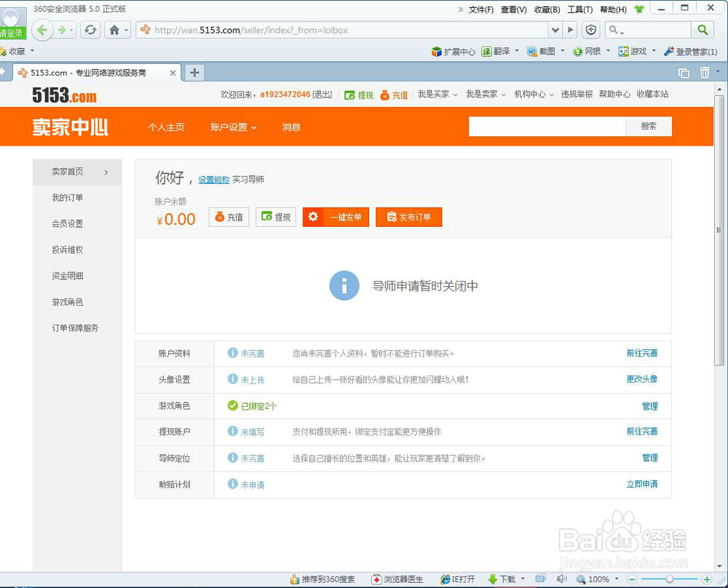Open 下载 downloads in status bar

(x=502, y=579)
